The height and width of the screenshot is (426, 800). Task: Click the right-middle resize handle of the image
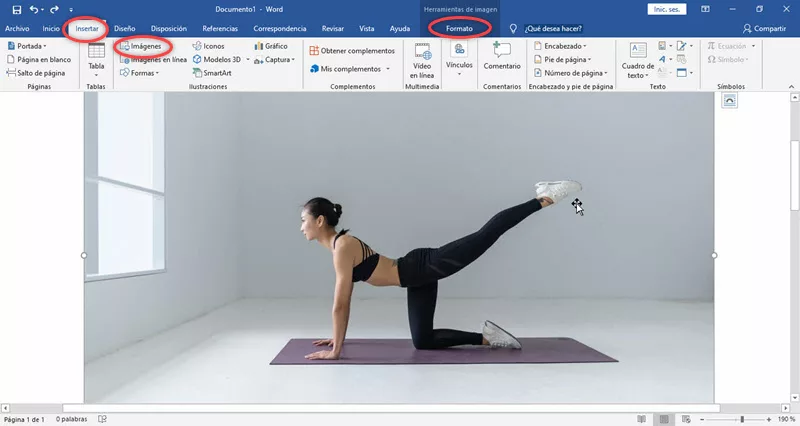(x=714, y=255)
